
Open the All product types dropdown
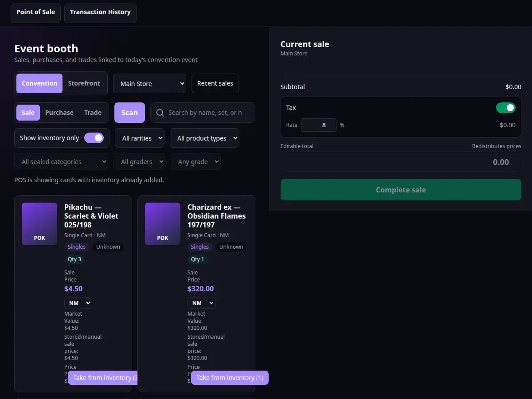click(x=204, y=138)
